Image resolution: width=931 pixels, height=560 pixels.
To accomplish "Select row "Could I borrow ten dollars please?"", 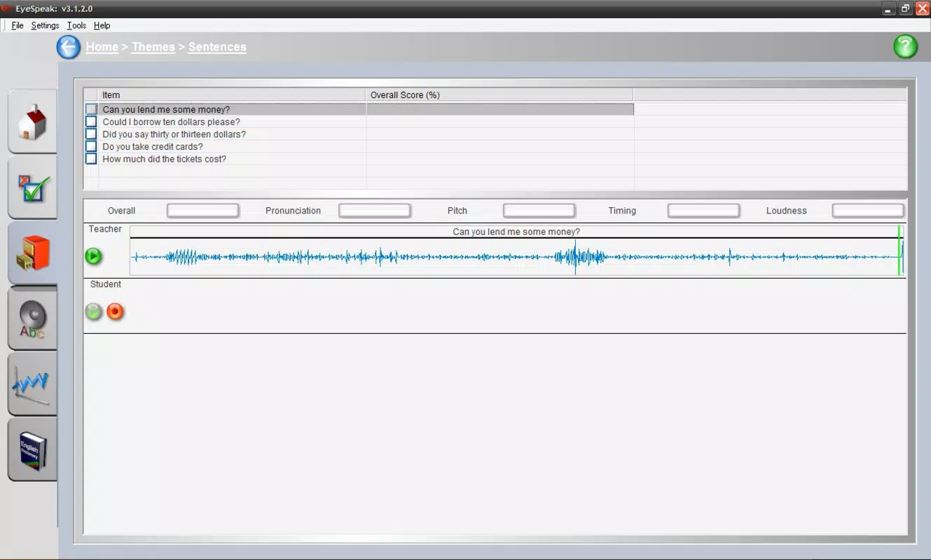I will pos(359,122).
